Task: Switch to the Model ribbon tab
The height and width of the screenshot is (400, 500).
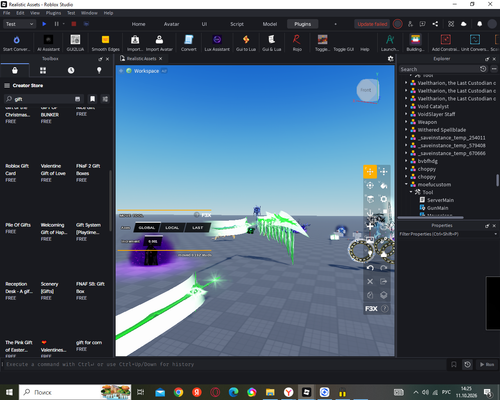Action: click(270, 24)
